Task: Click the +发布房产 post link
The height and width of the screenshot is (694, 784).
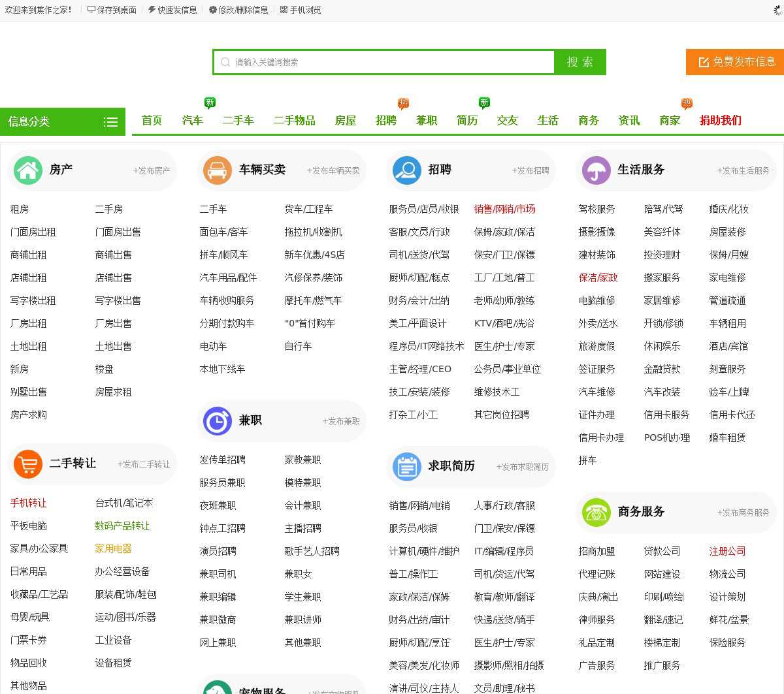Action: click(152, 170)
